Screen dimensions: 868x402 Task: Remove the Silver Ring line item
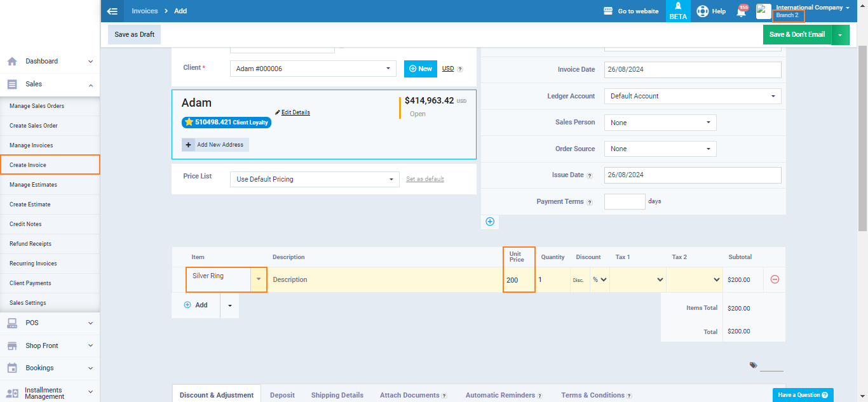(x=775, y=279)
